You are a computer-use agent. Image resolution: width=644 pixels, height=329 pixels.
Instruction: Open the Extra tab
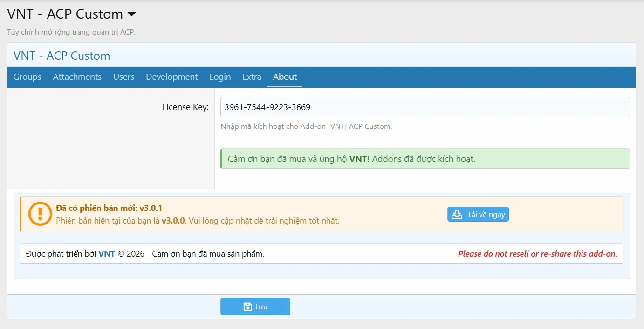click(252, 77)
